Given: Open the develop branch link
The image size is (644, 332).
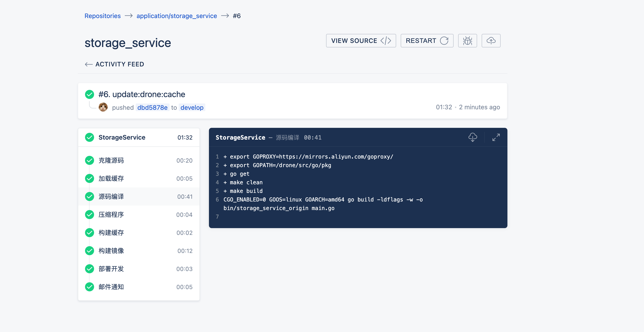Looking at the screenshot, I should click(x=192, y=108).
